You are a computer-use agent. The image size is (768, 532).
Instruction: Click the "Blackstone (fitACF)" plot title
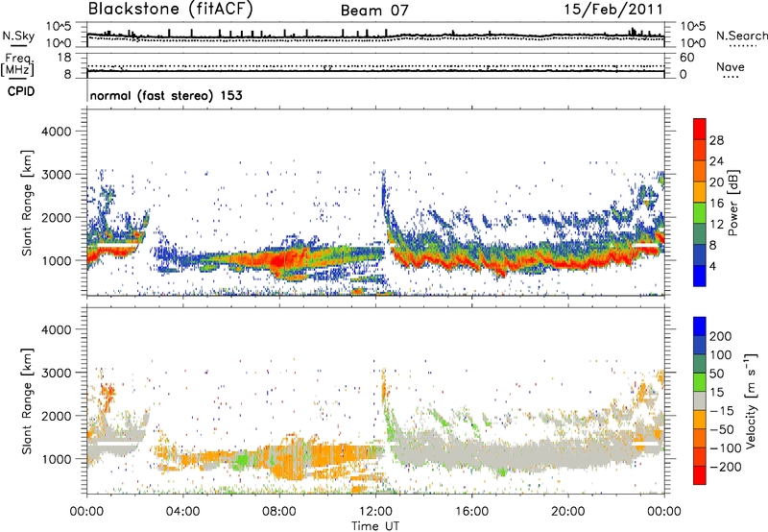[x=170, y=9]
